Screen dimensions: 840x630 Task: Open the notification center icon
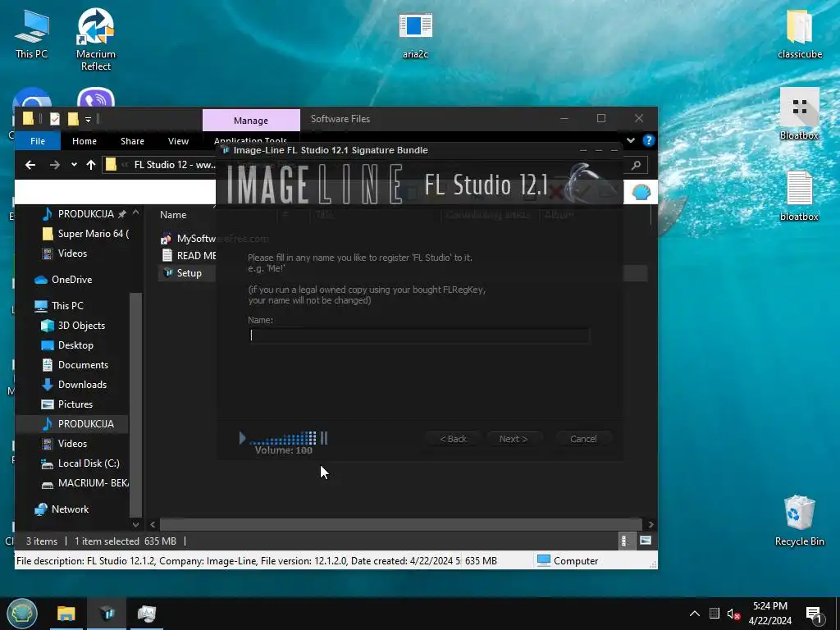point(815,614)
